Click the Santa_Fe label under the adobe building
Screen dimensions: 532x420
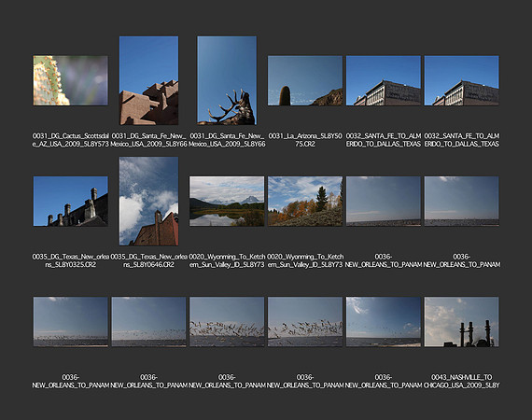(x=148, y=140)
